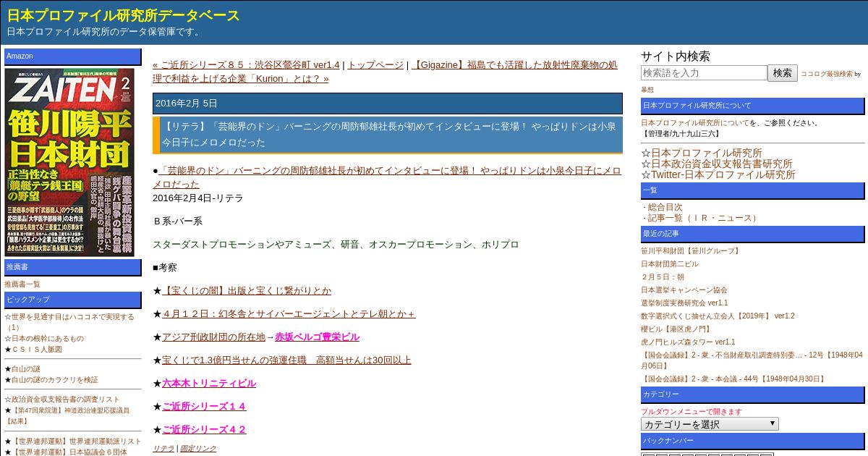Screen dimensions: 868x456
Task: Open 日本プロファイル研究所について link
Action: (695, 123)
